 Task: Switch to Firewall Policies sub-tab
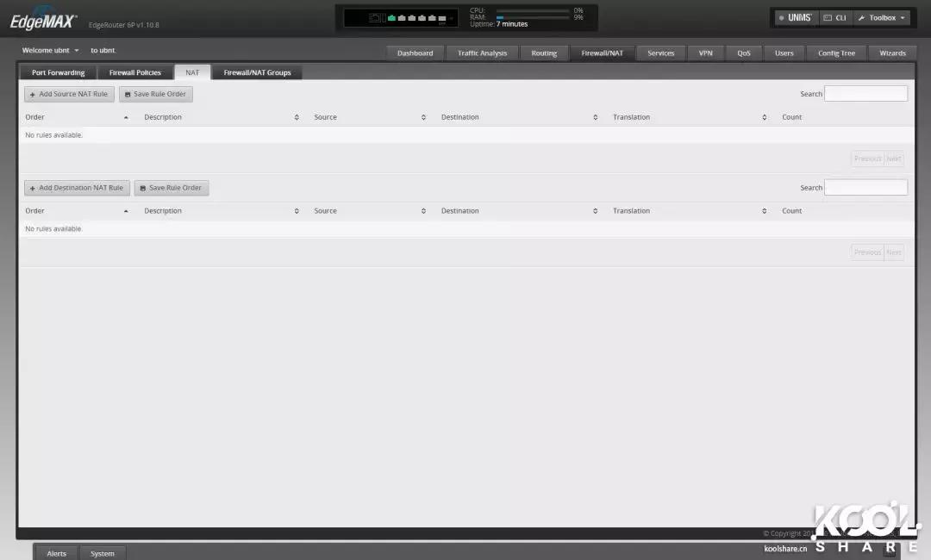[134, 72]
